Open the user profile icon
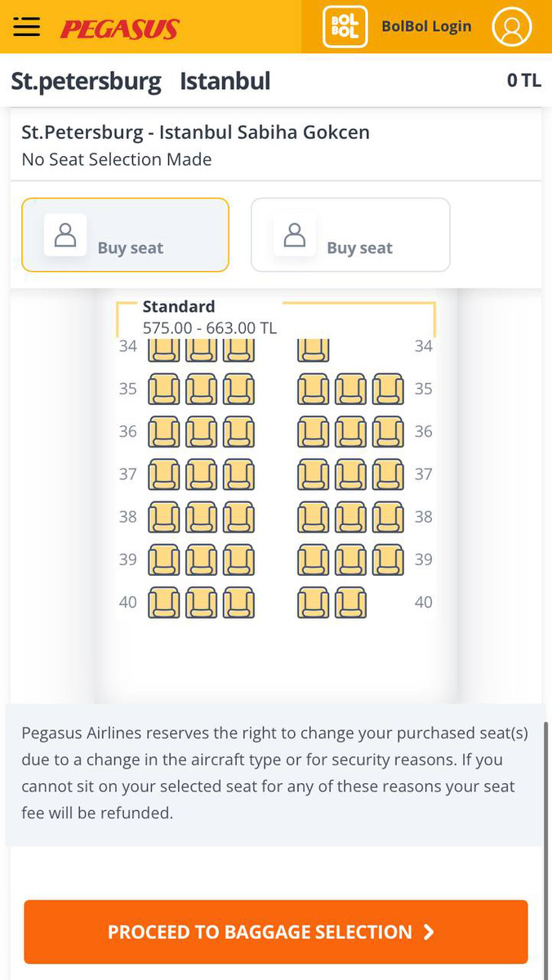 (512, 27)
